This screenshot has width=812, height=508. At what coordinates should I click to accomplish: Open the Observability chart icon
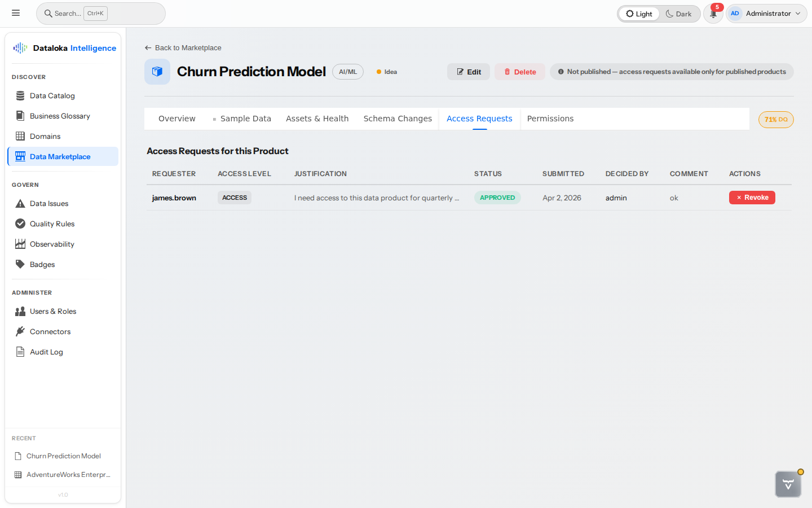pos(20,244)
